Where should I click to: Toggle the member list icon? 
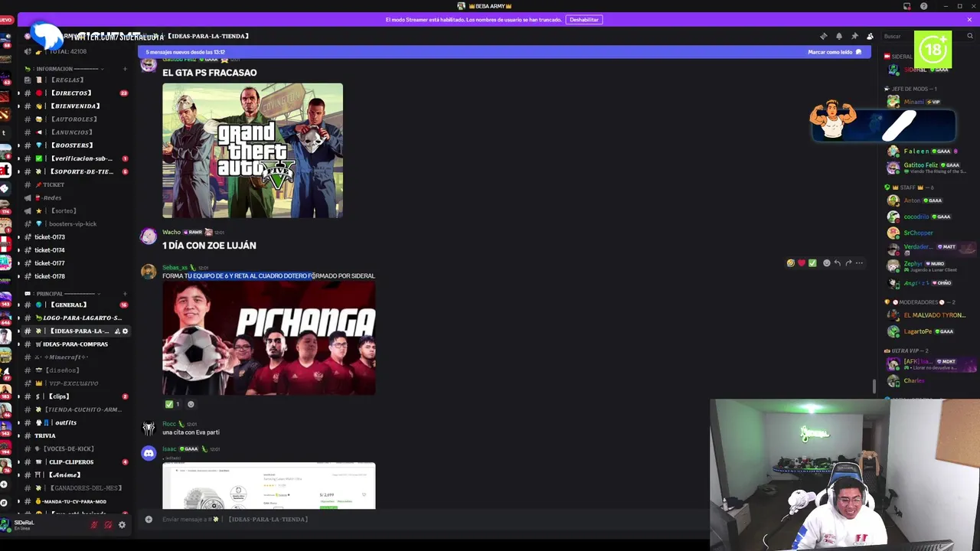coord(870,36)
